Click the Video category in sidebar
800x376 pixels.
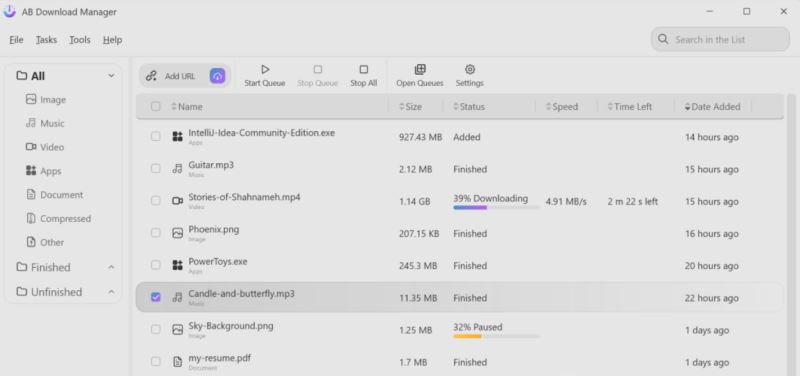(45, 147)
